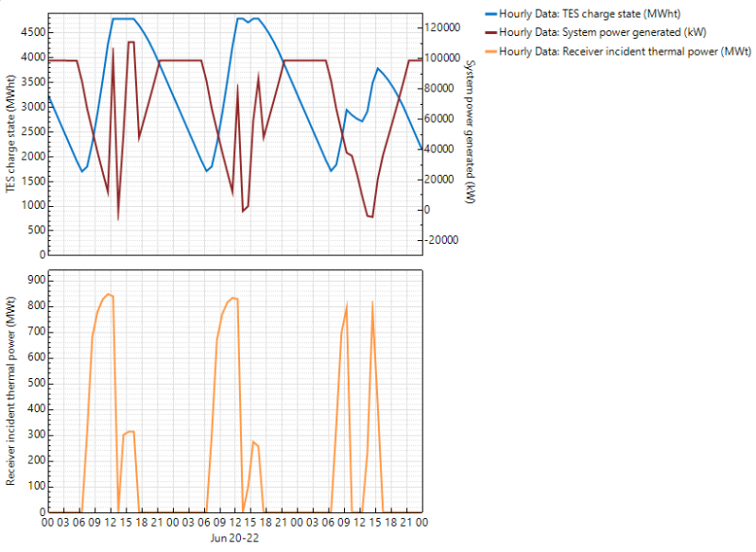Click the 2500 tick on TES axis

coord(30,131)
